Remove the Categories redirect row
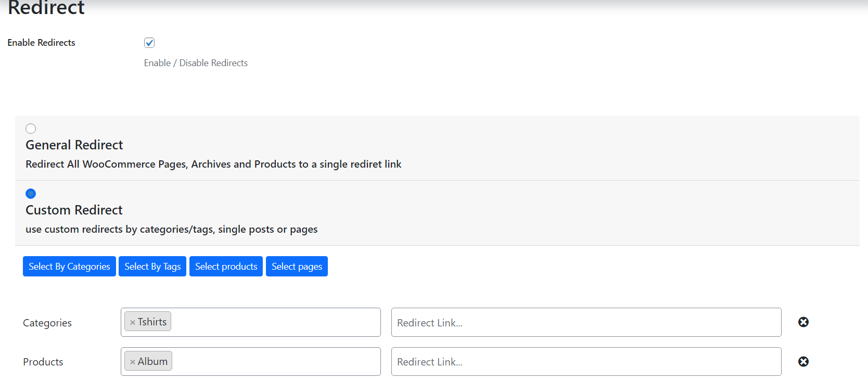The image size is (868, 392). click(803, 322)
